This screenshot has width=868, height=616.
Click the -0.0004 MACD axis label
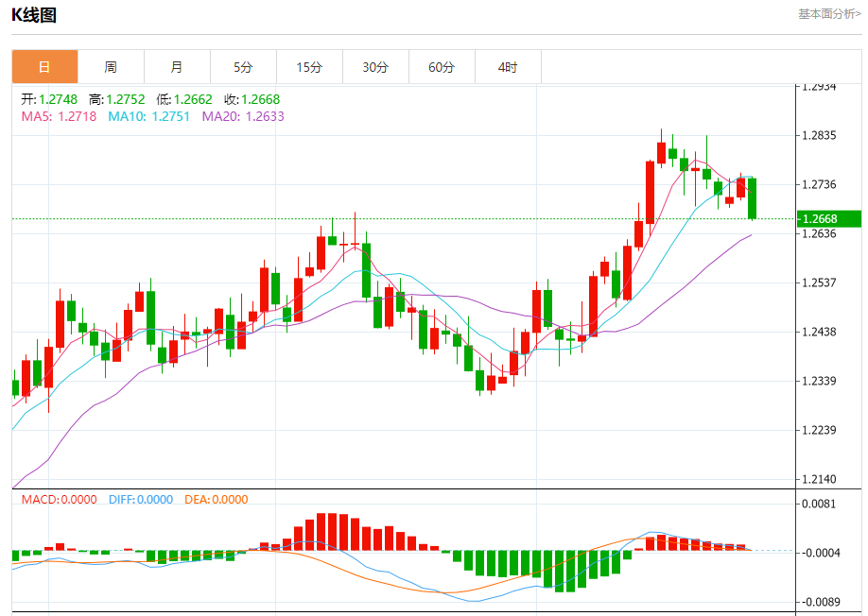(x=821, y=553)
